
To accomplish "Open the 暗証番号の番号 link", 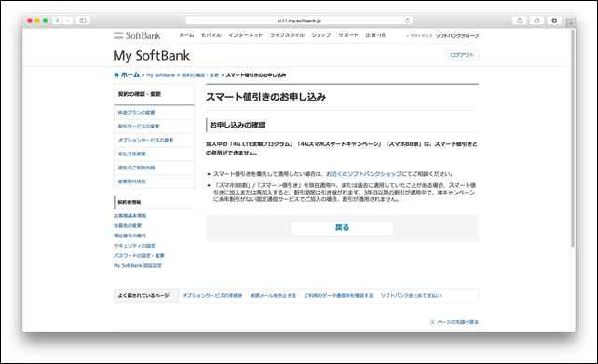I will click(x=129, y=236).
